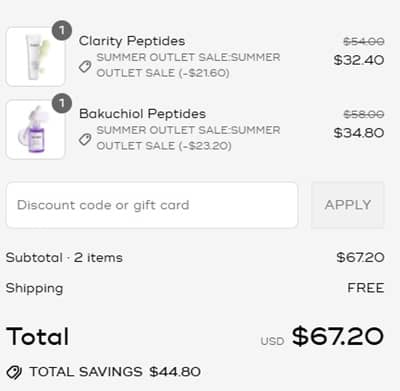The image size is (400, 391).
Task: Click the discount tag icon under Clarity Peptides
Action: click(85, 66)
